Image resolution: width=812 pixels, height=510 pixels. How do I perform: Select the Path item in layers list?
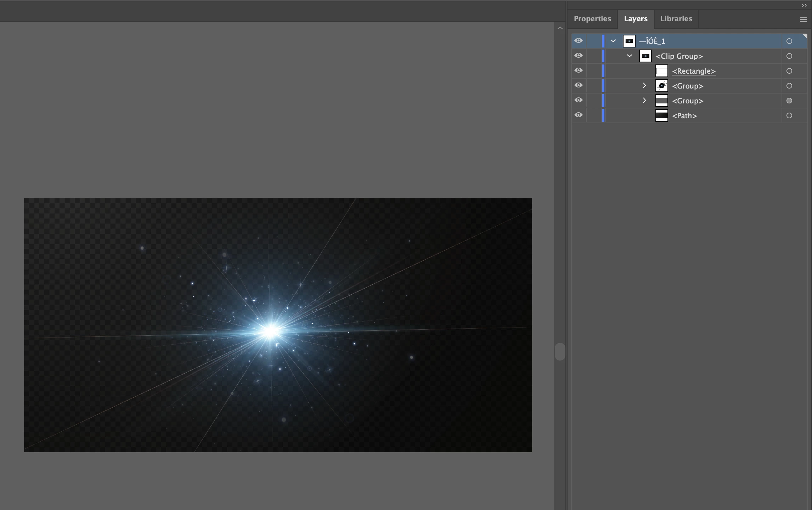(x=684, y=116)
